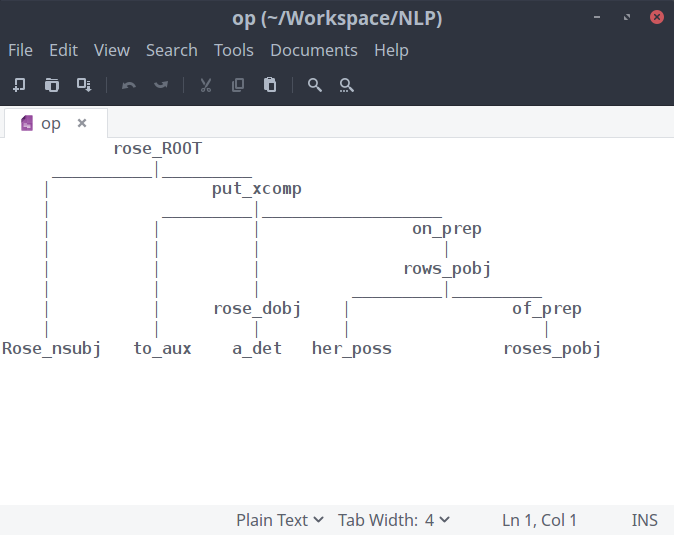Image resolution: width=674 pixels, height=535 pixels.
Task: Click the rows_pobj node text
Action: [447, 269]
